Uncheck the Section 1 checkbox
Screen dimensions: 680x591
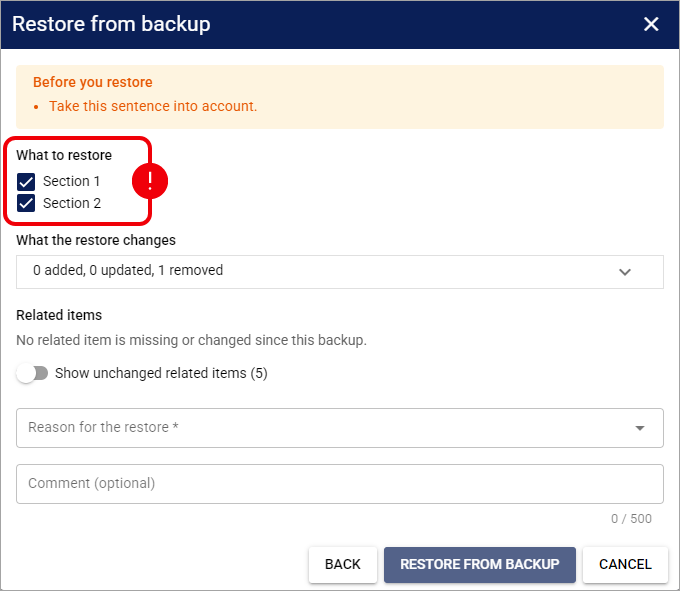click(26, 182)
